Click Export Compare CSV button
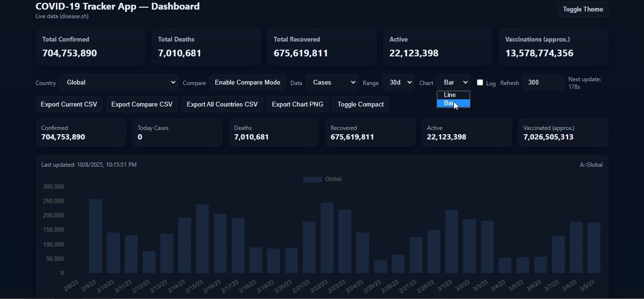This screenshot has width=644, height=299. (x=142, y=105)
